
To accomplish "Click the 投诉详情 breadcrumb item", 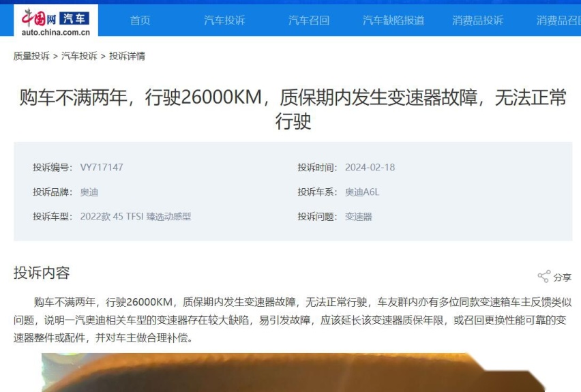I will click(x=127, y=56).
